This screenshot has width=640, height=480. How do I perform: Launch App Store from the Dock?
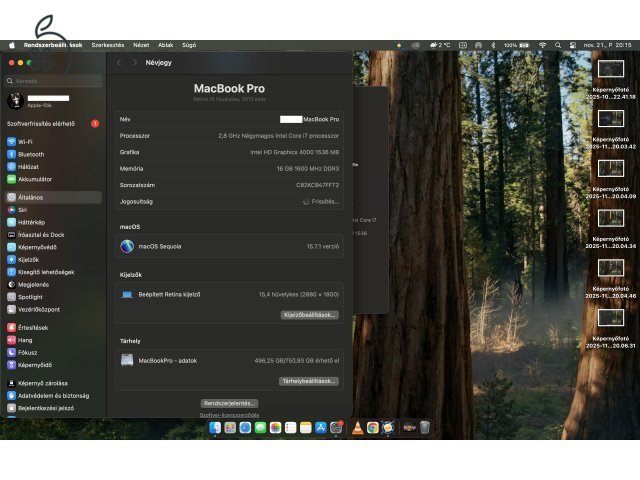(x=321, y=427)
